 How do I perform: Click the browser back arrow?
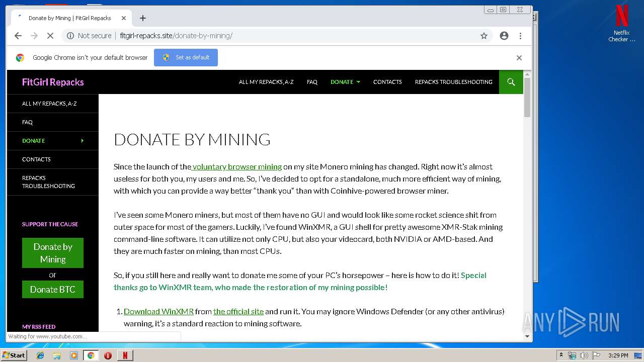click(x=18, y=36)
